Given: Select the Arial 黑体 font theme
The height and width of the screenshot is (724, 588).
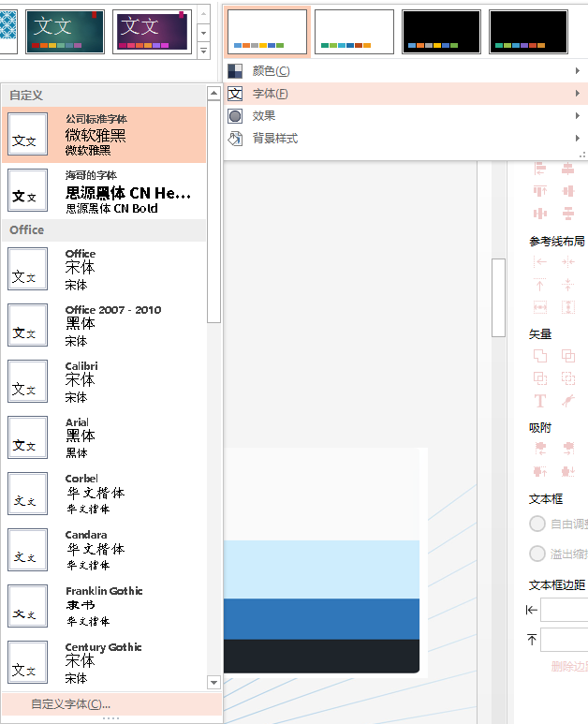Looking at the screenshot, I should [104, 437].
